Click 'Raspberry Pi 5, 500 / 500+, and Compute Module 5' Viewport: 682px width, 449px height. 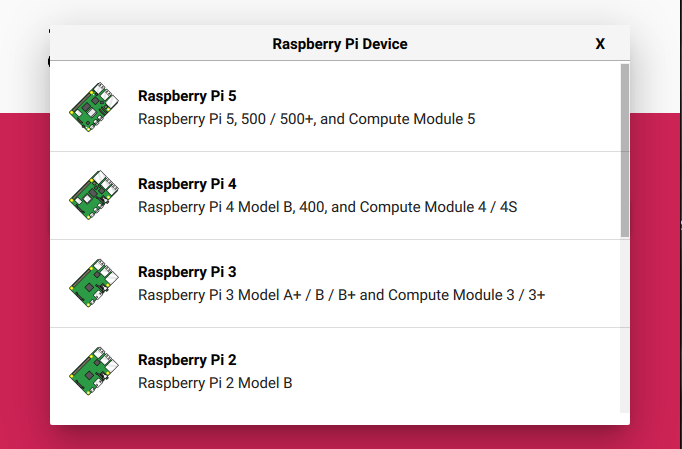[x=307, y=119]
